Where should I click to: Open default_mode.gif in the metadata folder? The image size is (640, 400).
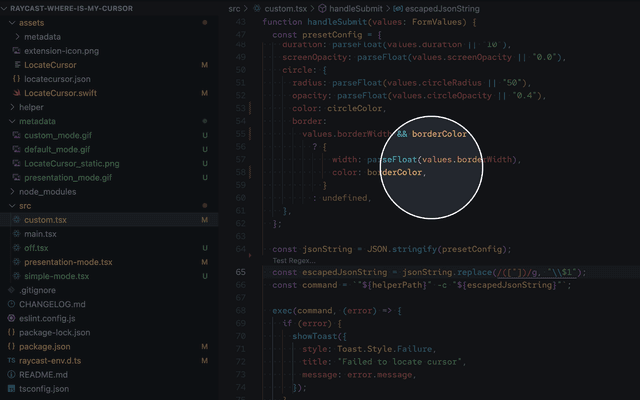tap(57, 149)
